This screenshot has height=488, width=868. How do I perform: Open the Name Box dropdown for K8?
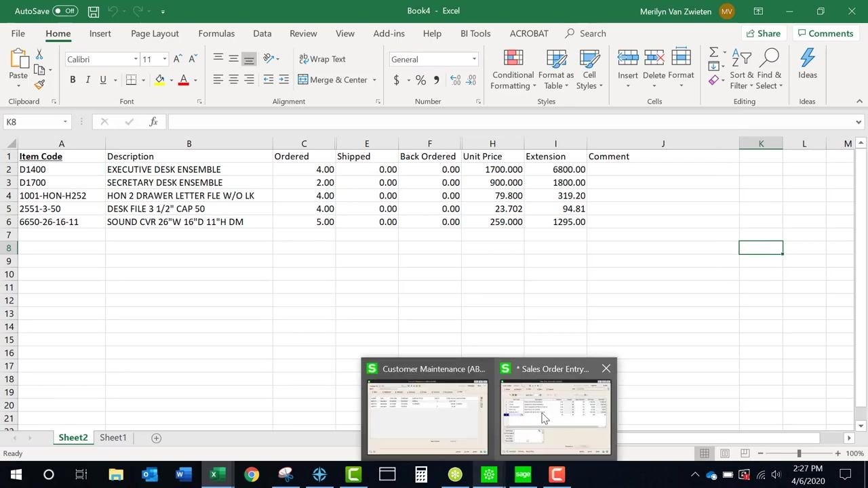pyautogui.click(x=65, y=122)
